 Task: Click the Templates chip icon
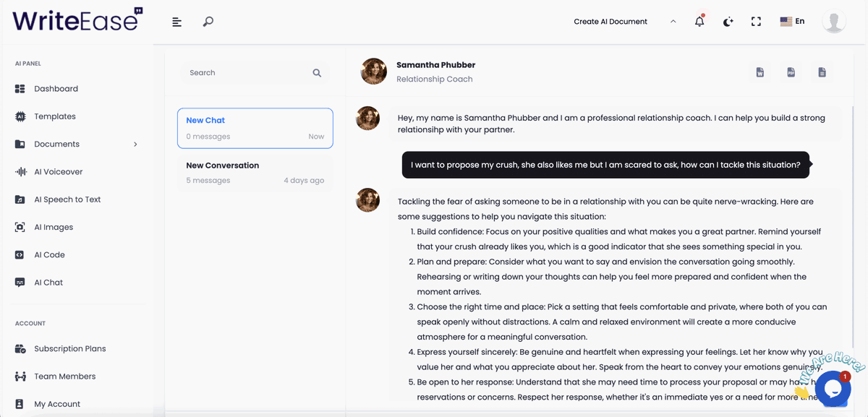[x=20, y=116]
